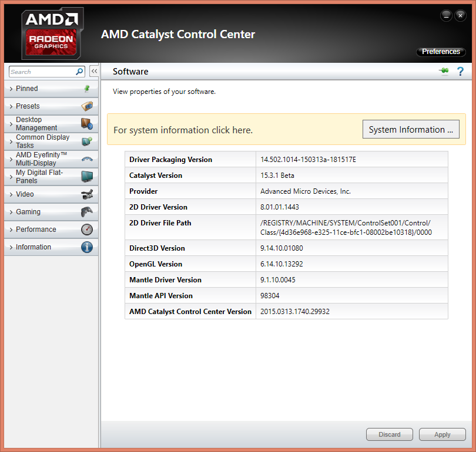Click the 'Provider' row label
The height and width of the screenshot is (452, 476).
[143, 191]
